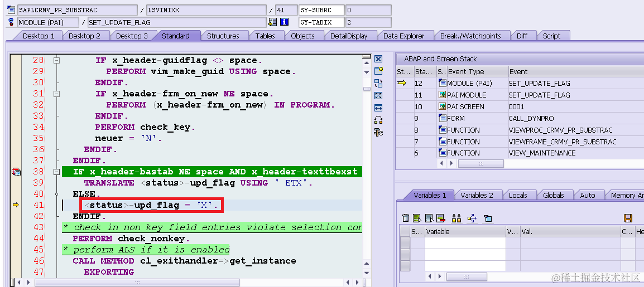Screen dimensions: 644x287
Task: Open the Script tab
Action: coord(551,36)
